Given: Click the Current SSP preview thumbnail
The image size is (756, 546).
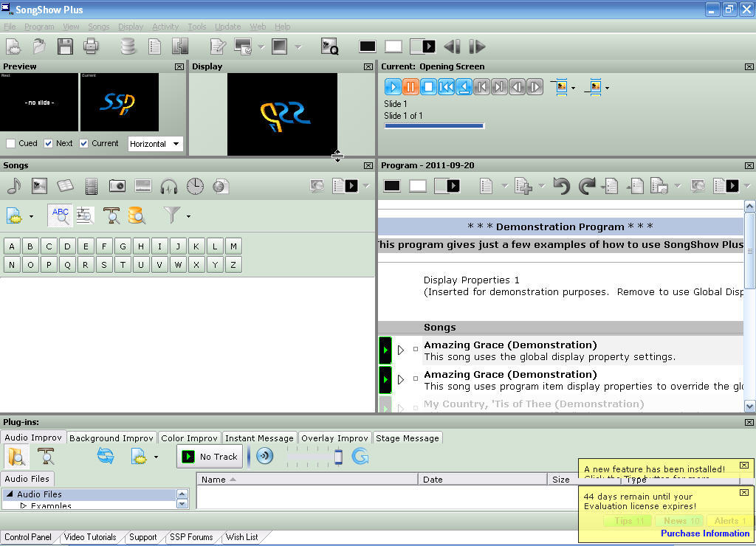Looking at the screenshot, I should [x=119, y=102].
